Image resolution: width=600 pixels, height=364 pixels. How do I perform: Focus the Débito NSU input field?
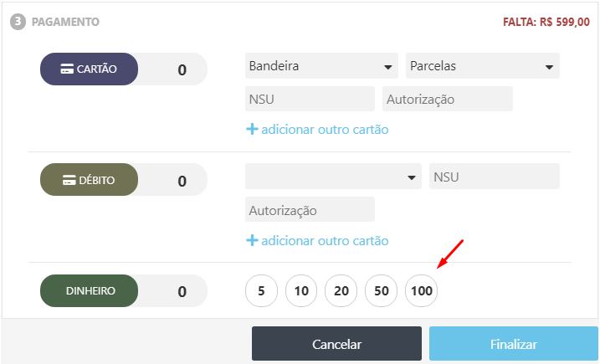click(494, 177)
